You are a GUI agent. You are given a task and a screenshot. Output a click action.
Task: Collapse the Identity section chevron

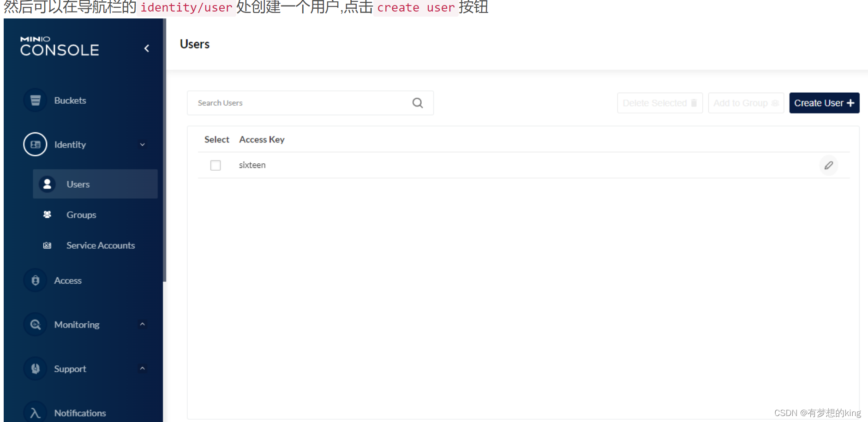(x=142, y=144)
